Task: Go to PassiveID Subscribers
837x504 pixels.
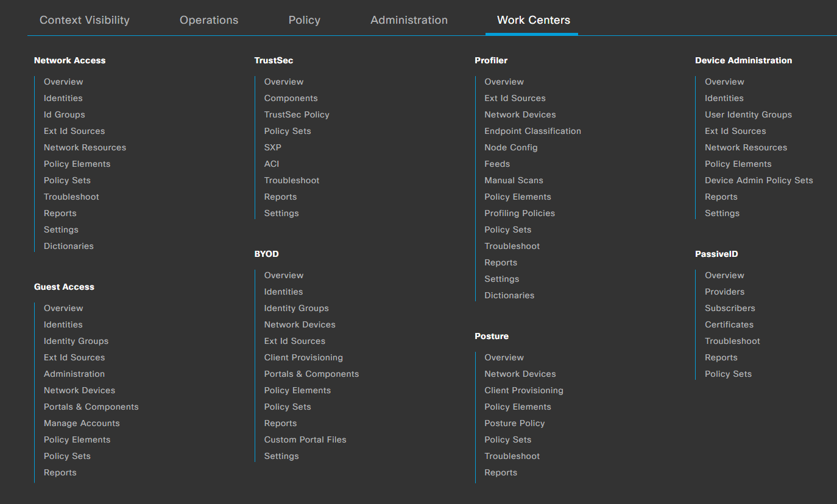Action: click(x=730, y=308)
